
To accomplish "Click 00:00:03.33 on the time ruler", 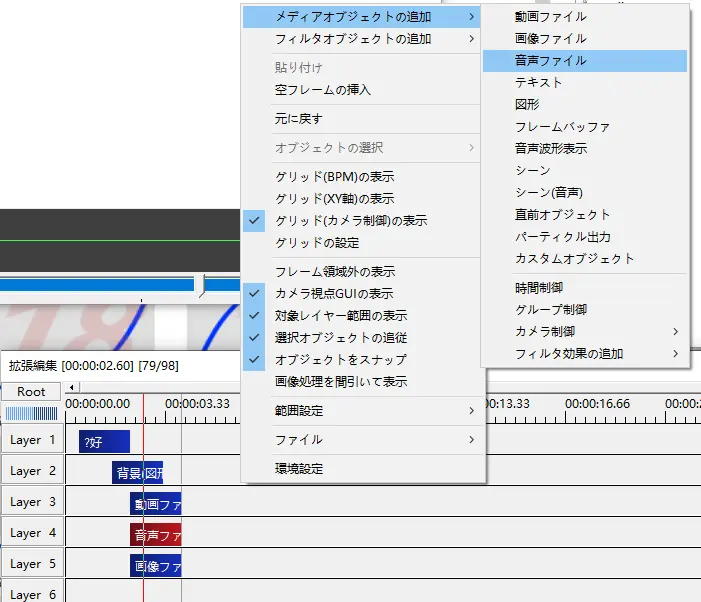I will (197, 403).
